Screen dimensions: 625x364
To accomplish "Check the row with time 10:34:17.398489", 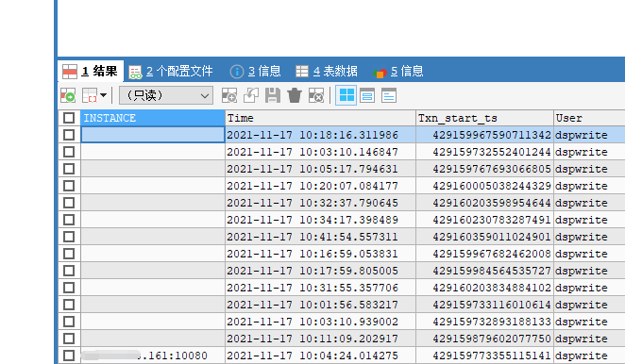I will click(69, 220).
